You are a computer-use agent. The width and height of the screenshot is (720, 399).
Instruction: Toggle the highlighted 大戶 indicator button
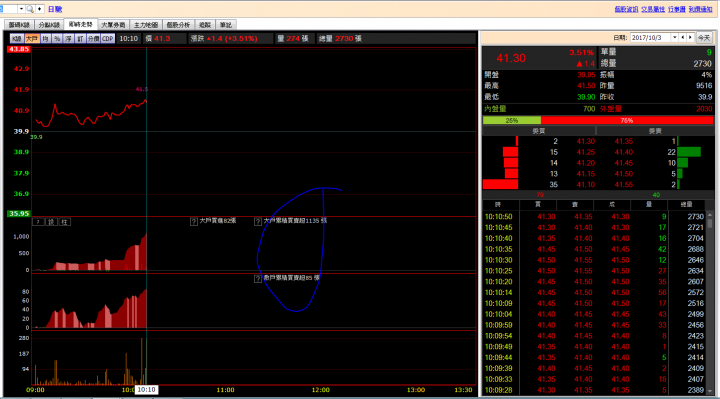click(x=32, y=39)
